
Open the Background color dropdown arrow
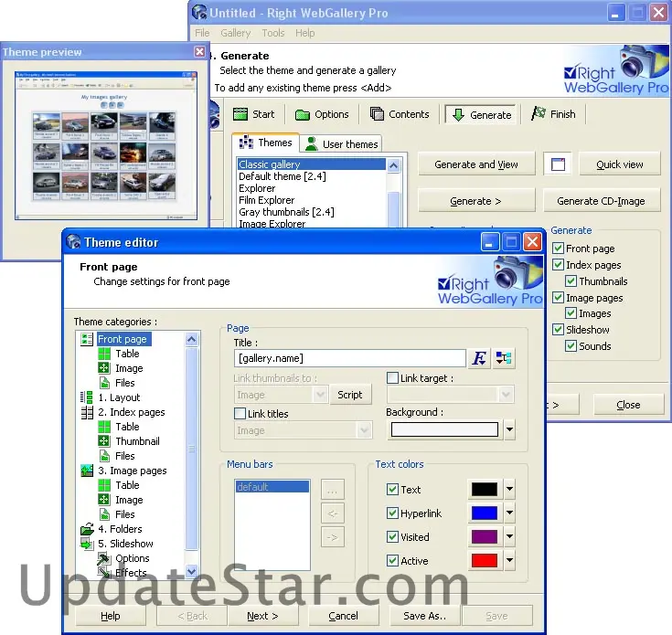coord(509,429)
